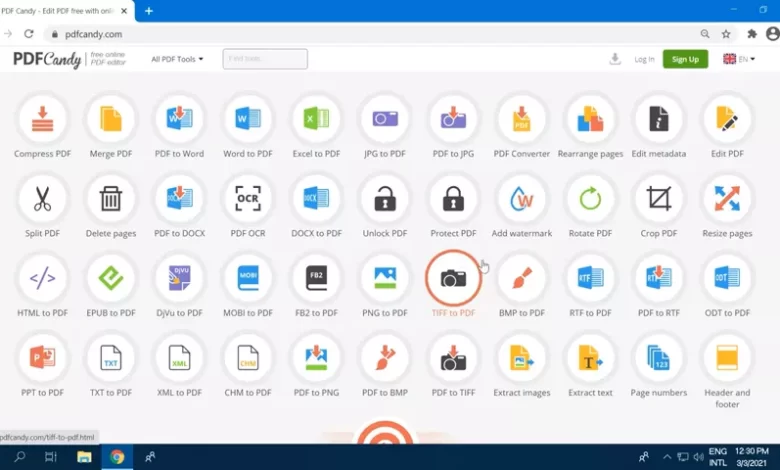
Task: Click the Log In link
Action: [x=644, y=59]
